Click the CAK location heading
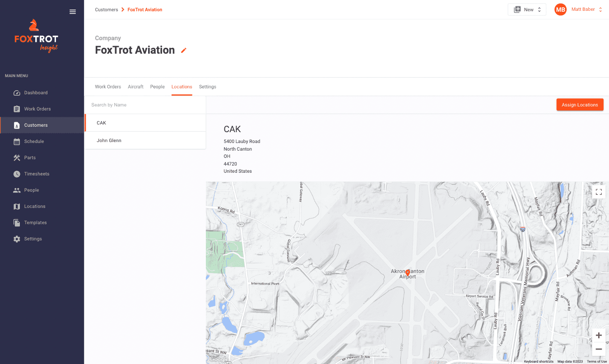The image size is (609, 364). click(x=232, y=129)
